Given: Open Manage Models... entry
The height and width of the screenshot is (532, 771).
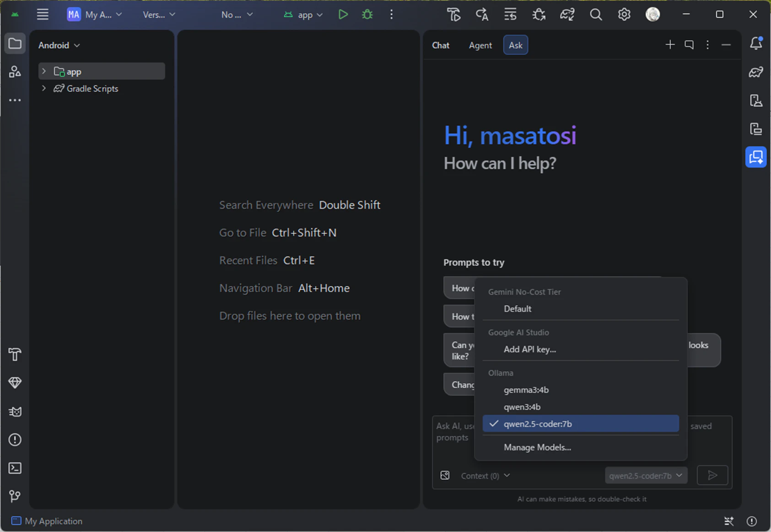Looking at the screenshot, I should [x=581, y=447].
